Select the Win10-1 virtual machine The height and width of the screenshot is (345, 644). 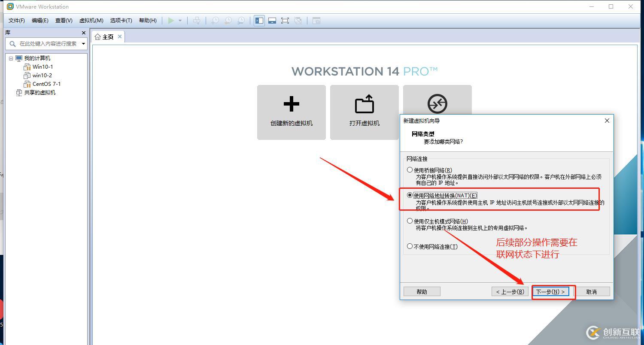click(43, 67)
